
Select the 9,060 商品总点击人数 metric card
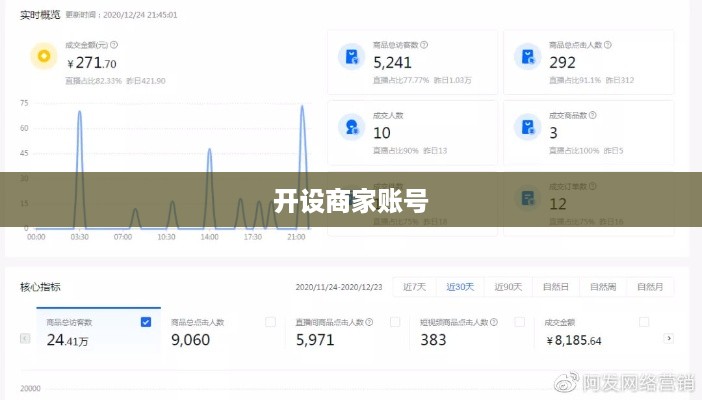(x=223, y=329)
